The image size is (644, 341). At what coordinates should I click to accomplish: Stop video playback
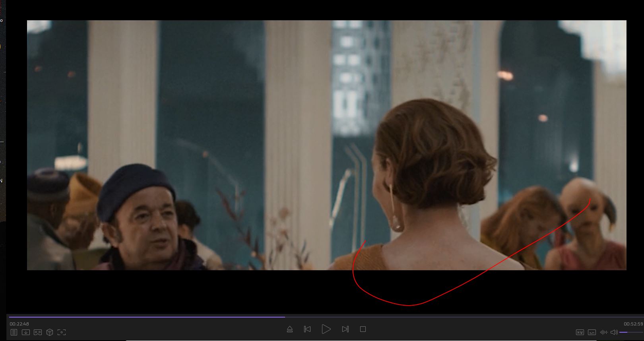tap(363, 329)
